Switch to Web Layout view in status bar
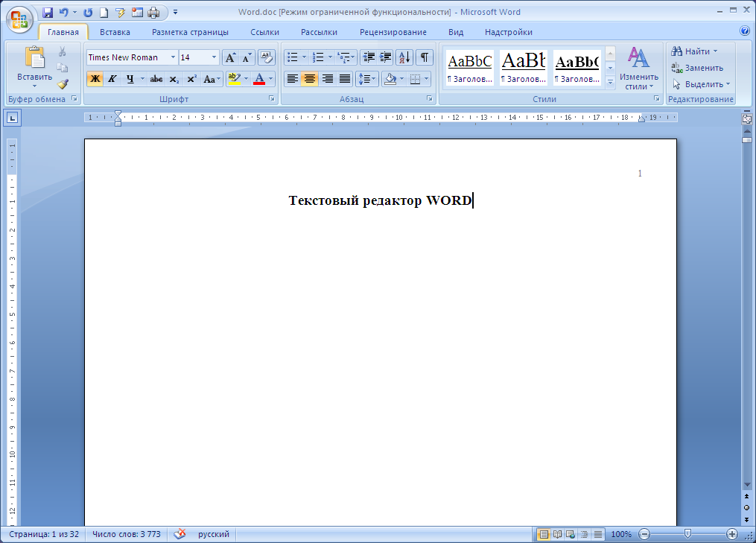The width and height of the screenshot is (756, 543). (571, 534)
